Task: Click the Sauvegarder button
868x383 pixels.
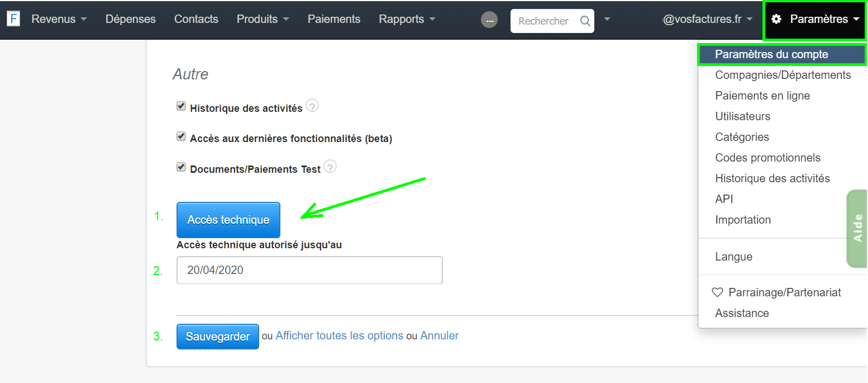Action: (x=217, y=336)
